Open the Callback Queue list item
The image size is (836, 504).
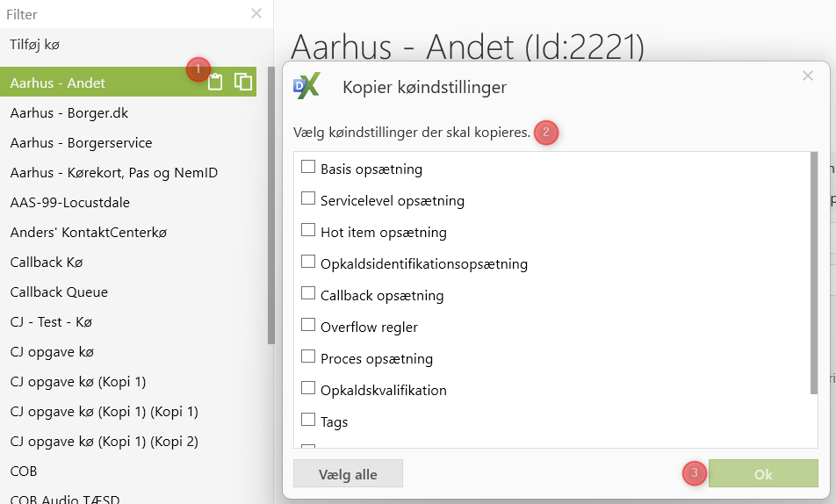point(59,292)
